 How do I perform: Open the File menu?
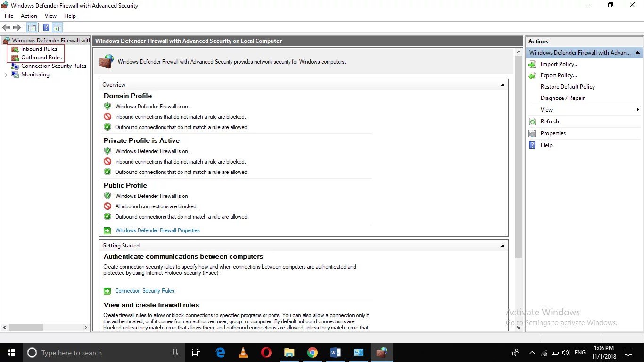coord(9,16)
